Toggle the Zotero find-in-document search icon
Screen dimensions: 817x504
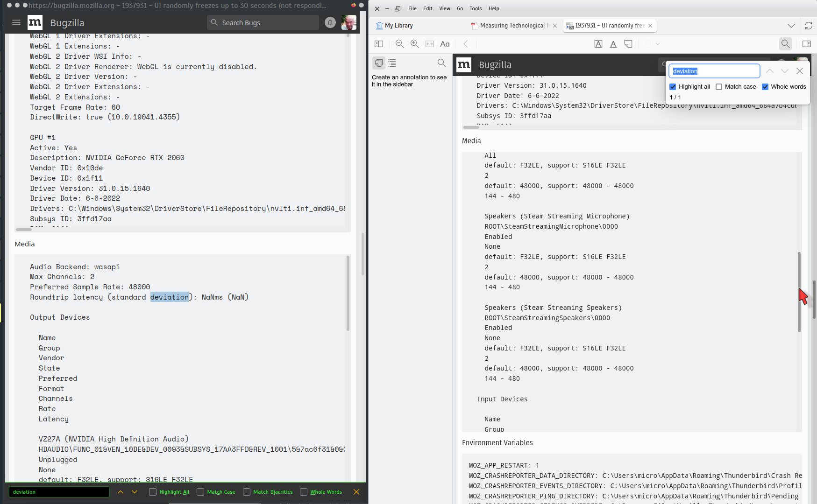(x=786, y=44)
